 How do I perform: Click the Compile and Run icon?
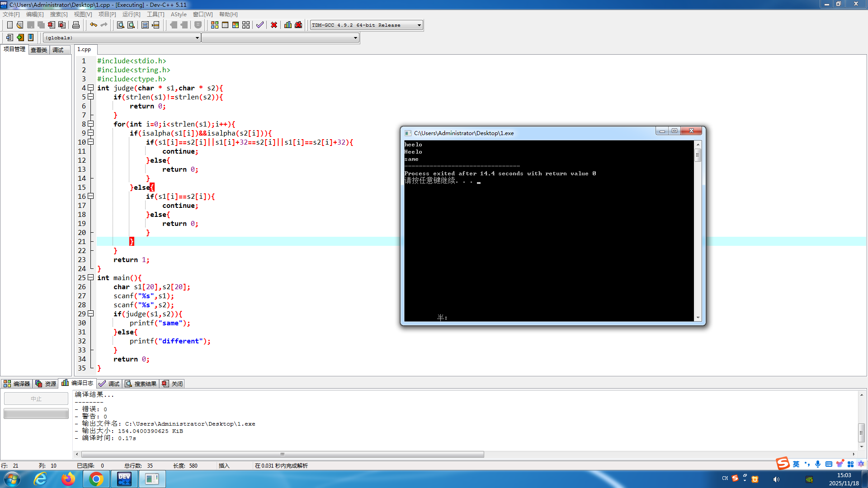(236, 25)
